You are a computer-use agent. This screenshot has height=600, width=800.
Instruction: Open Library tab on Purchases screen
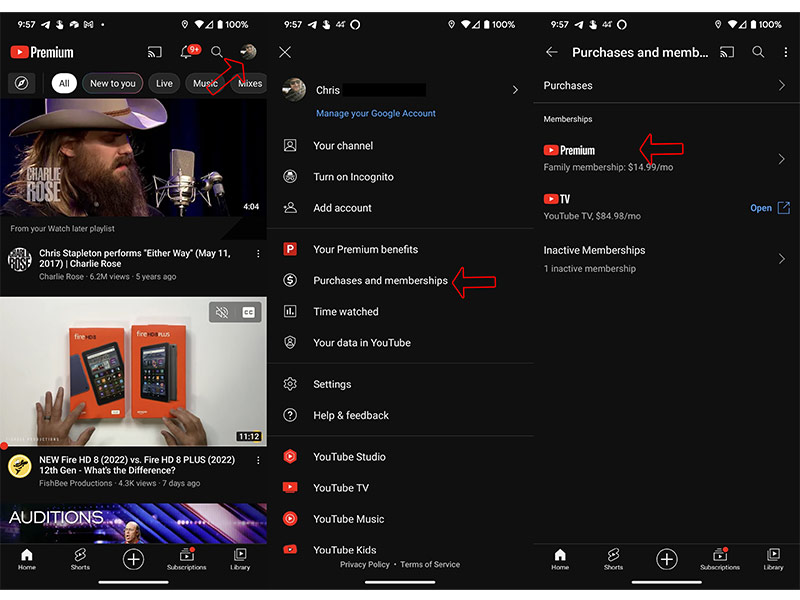(773, 560)
